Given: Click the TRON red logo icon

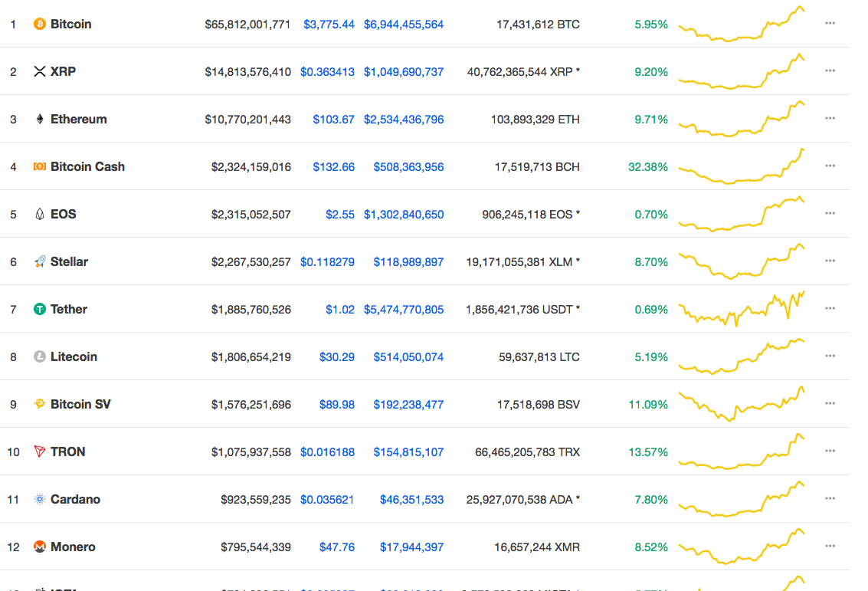Looking at the screenshot, I should [x=39, y=452].
